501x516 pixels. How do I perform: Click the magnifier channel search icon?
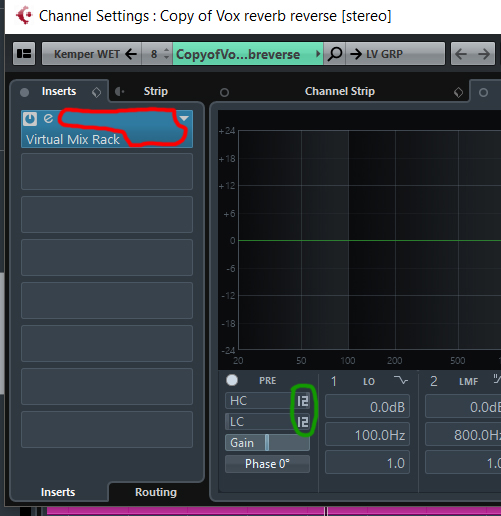coord(335,54)
